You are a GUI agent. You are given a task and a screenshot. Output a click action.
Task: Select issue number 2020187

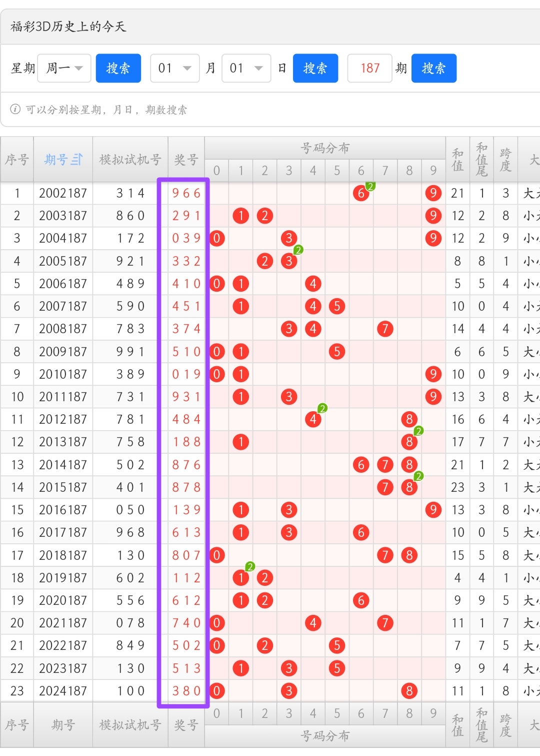(63, 600)
